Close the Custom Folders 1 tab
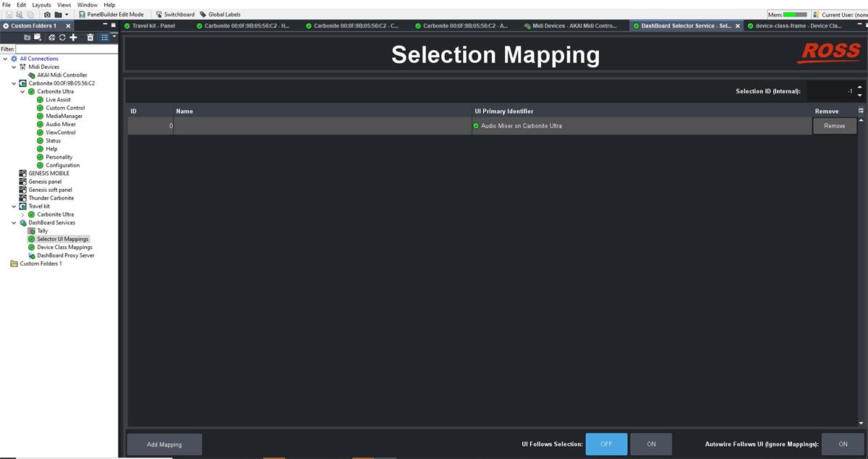The height and width of the screenshot is (459, 868). [x=68, y=26]
